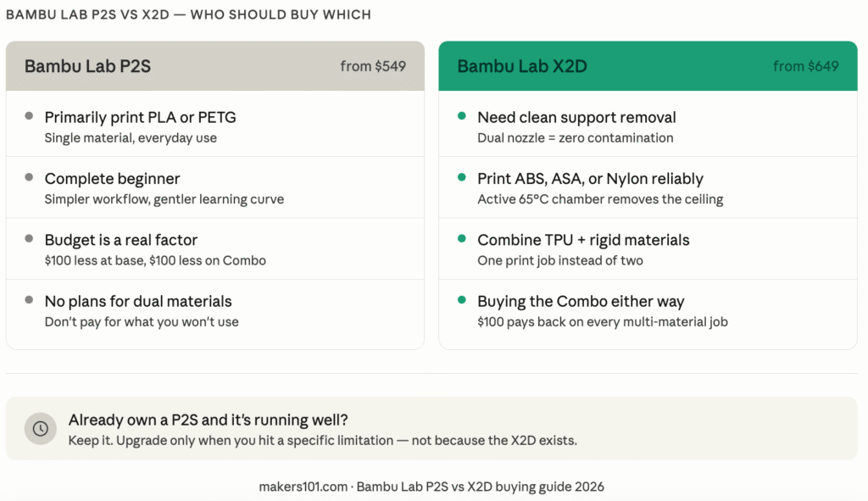Click the "Who should buy which" page heading
The image size is (868, 501).
[x=188, y=15]
